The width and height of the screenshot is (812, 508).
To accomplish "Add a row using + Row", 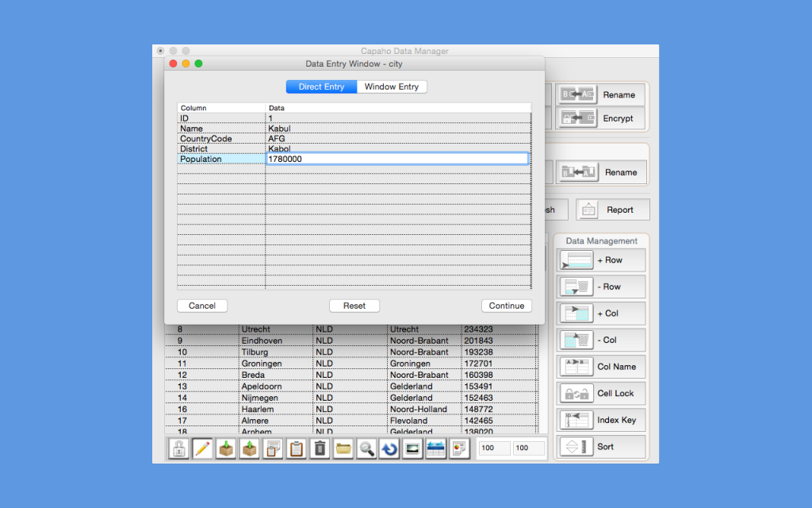I will pyautogui.click(x=601, y=260).
